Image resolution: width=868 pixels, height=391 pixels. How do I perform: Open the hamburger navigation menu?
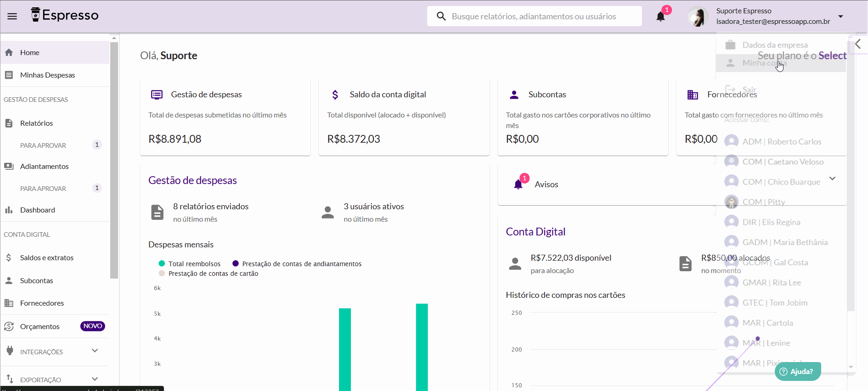pyautogui.click(x=12, y=17)
